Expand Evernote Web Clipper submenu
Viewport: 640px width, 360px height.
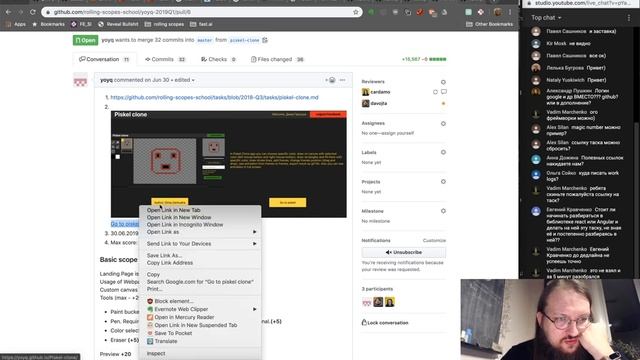pos(200,309)
